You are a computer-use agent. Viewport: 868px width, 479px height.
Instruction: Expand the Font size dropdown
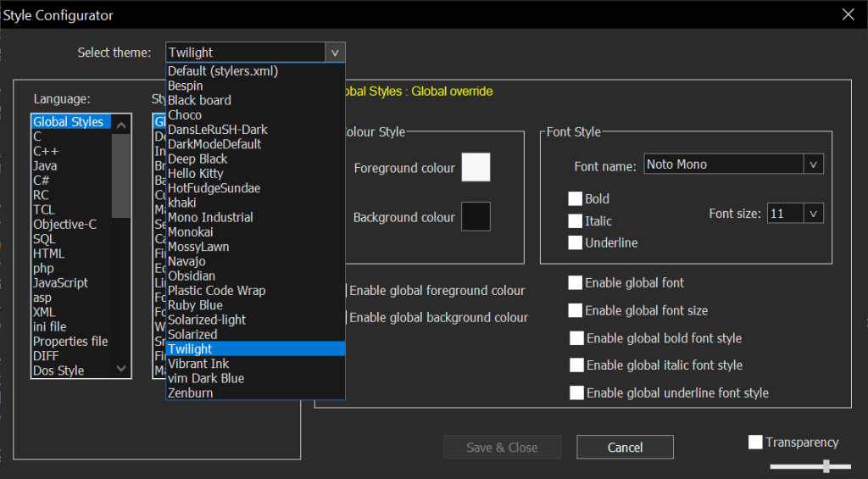[813, 214]
